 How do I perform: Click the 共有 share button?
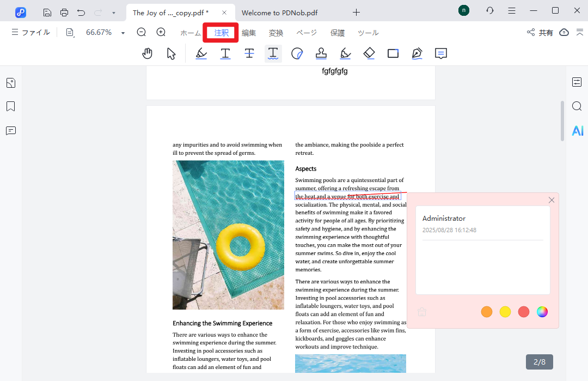coord(540,33)
